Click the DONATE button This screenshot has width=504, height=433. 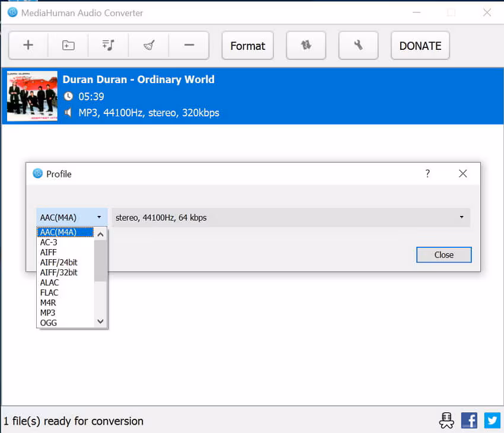pos(420,46)
